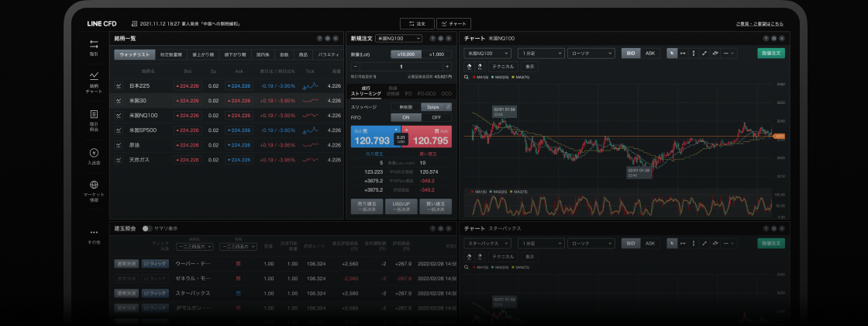Screen dimensions: 868x326
Task: Open chart icon for 原油 row
Action: (x=119, y=144)
